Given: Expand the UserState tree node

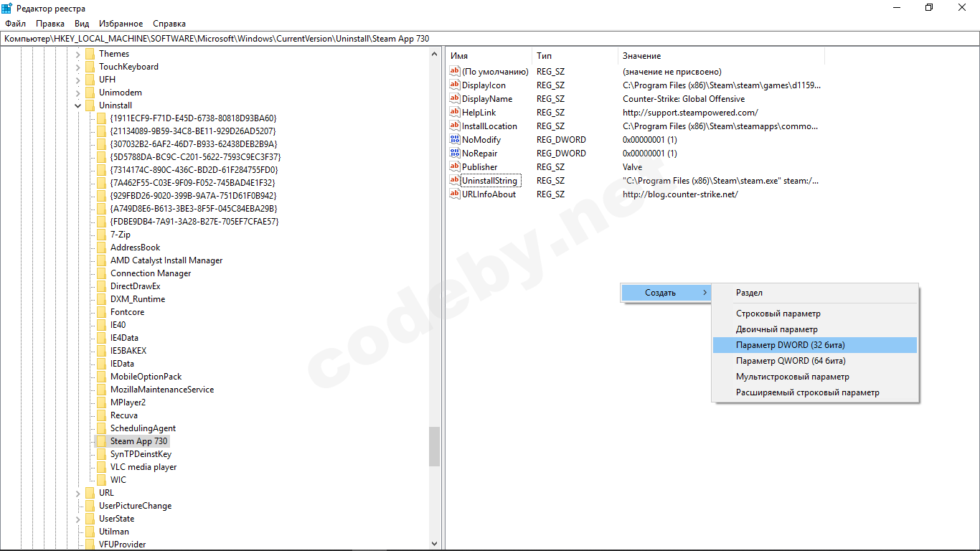Looking at the screenshot, I should (78, 519).
